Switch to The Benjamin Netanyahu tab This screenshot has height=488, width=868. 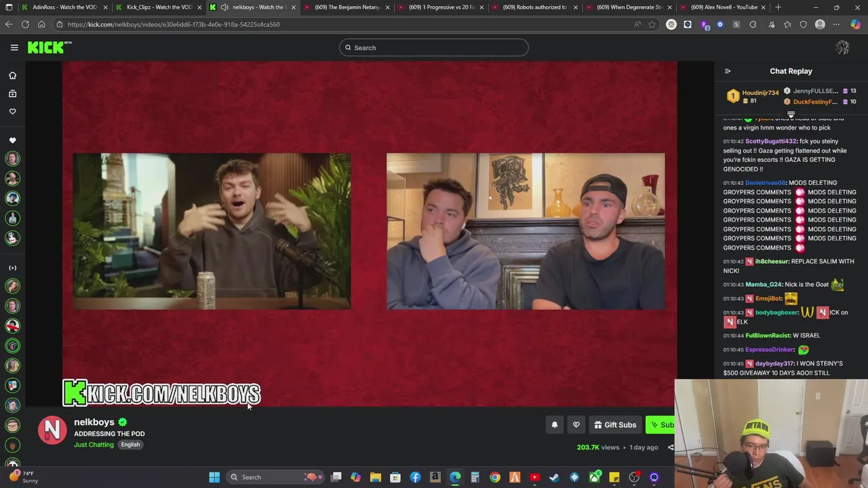tap(346, 7)
